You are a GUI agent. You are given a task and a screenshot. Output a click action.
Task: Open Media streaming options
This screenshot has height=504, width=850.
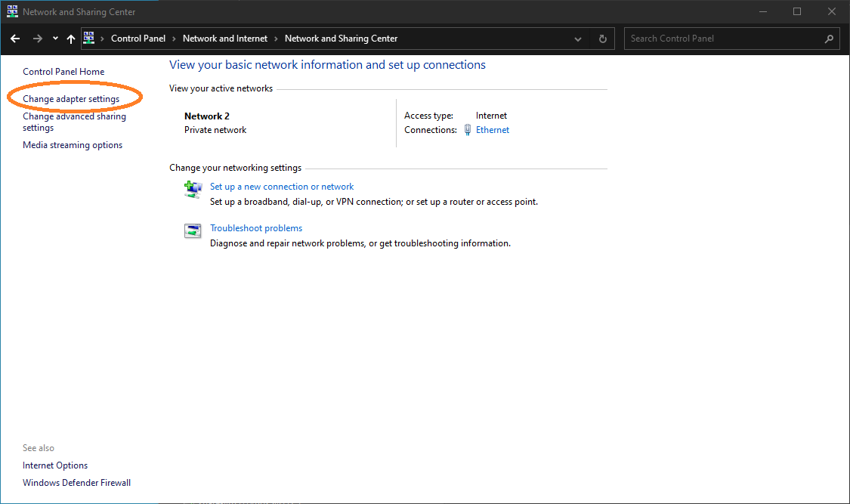pos(72,144)
